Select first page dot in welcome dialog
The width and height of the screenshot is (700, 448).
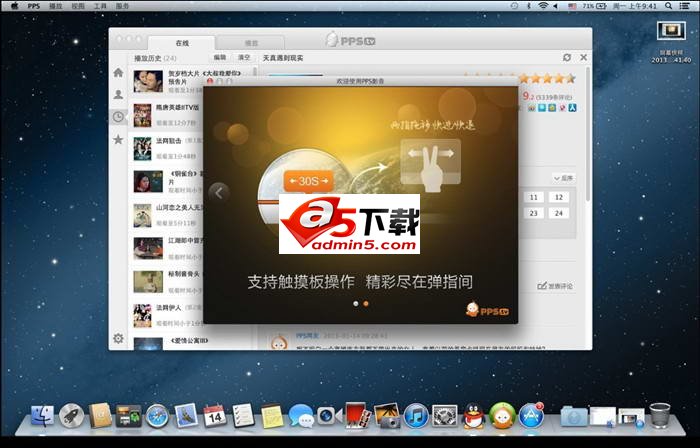[355, 303]
